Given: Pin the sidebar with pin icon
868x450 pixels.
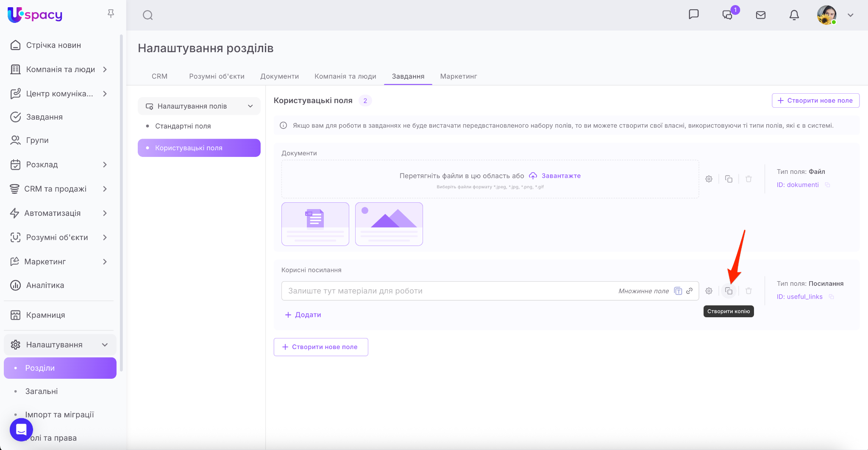Looking at the screenshot, I should pos(111,14).
